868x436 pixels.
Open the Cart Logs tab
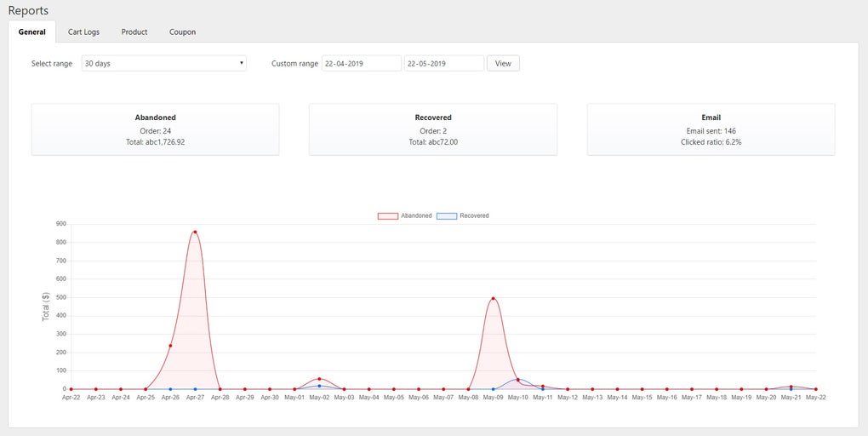coord(83,32)
